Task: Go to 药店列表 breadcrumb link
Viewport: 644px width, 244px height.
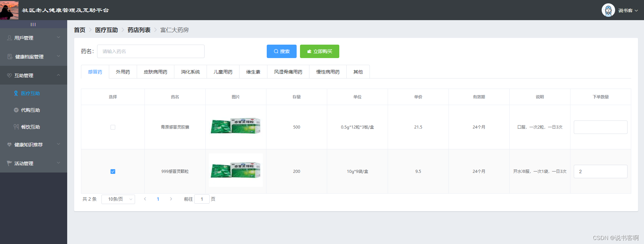Action: click(139, 30)
